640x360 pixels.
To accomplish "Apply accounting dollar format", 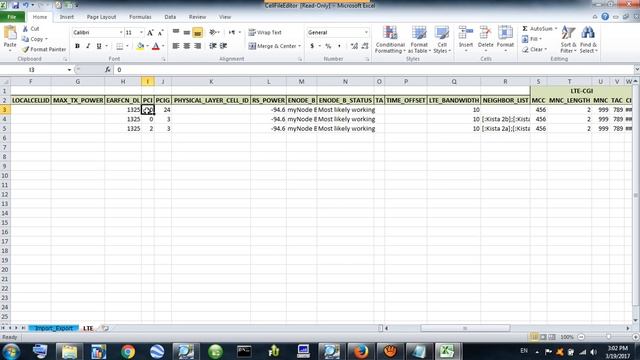I will pos(312,46).
